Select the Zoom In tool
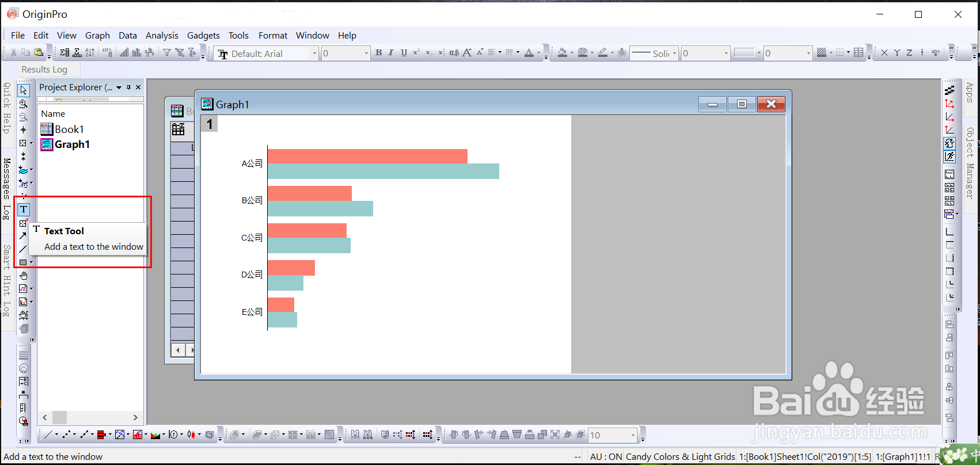 24,104
